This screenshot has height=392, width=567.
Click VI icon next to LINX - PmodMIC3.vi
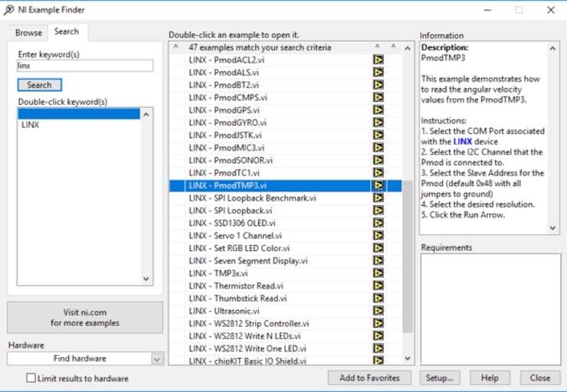click(x=379, y=148)
